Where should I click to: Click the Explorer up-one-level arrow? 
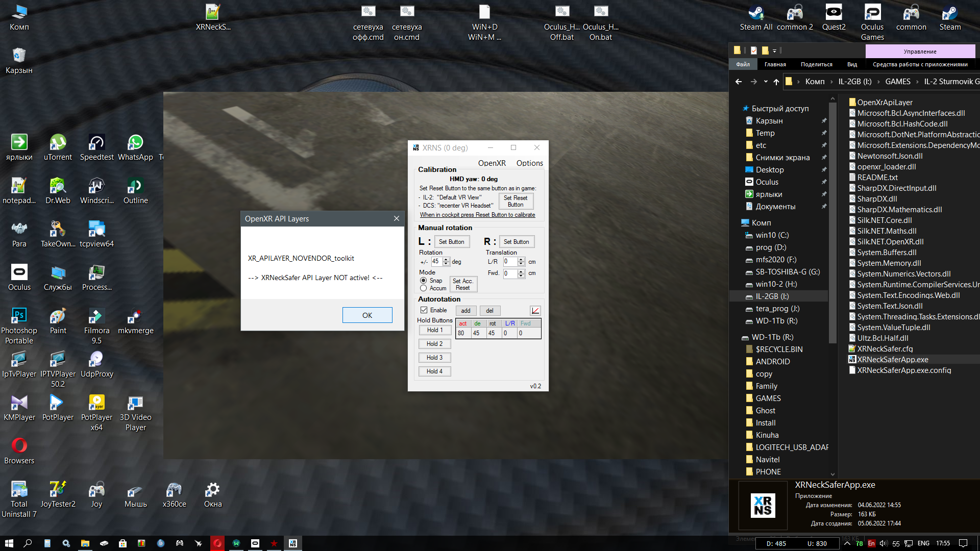pos(776,82)
